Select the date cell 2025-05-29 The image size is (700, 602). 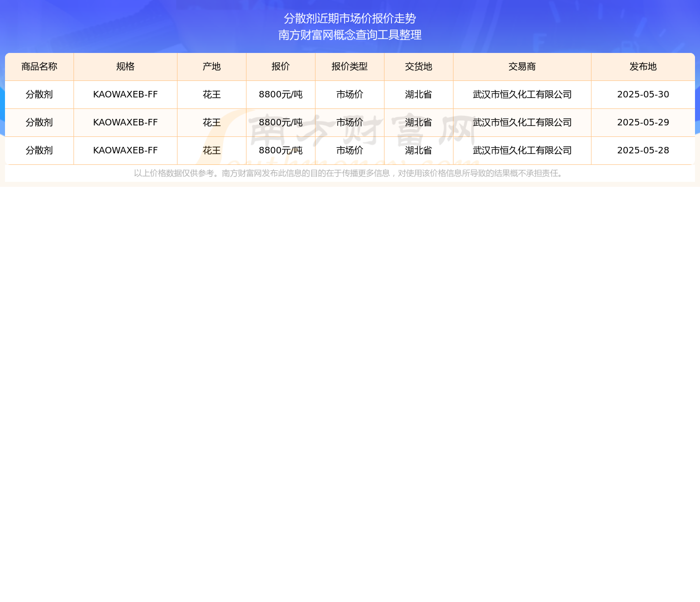tap(643, 122)
